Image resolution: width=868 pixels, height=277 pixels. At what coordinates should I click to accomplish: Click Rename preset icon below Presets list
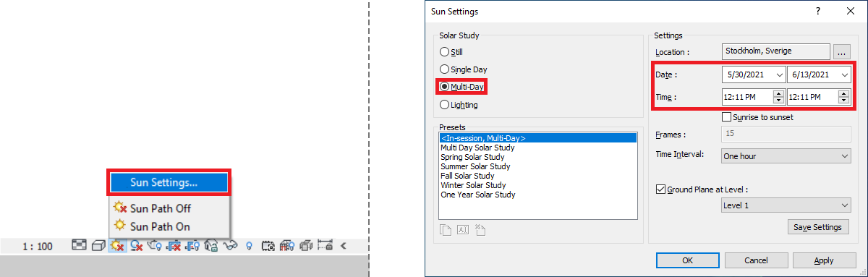point(464,230)
